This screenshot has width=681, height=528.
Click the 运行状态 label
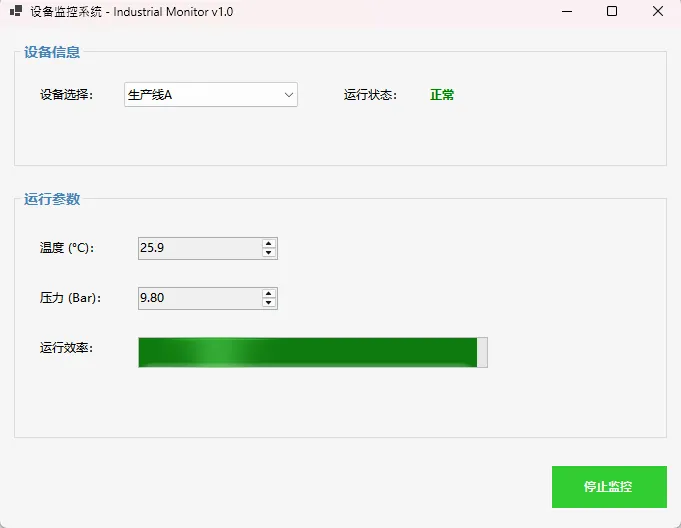click(370, 95)
